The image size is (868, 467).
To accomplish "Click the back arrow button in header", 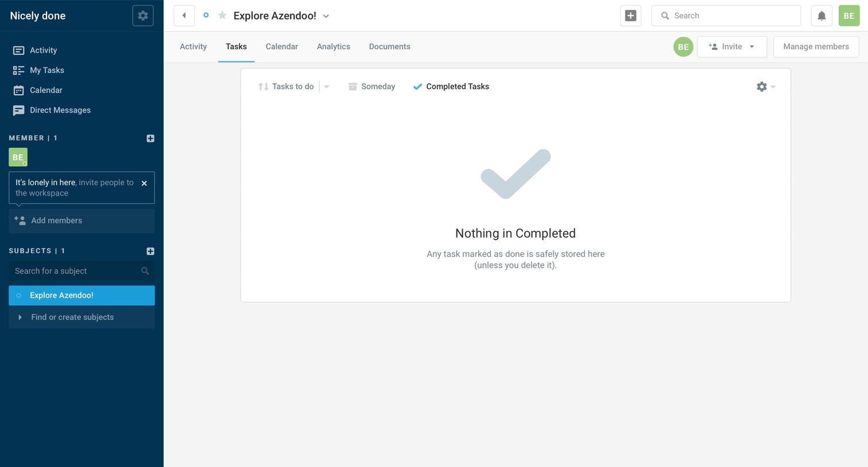I will click(184, 15).
